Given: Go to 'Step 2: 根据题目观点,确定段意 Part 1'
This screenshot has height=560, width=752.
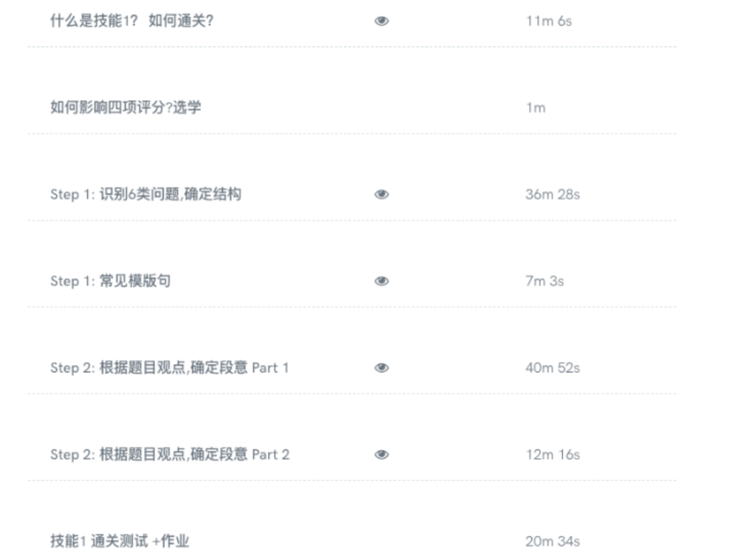Looking at the screenshot, I should pyautogui.click(x=169, y=368).
